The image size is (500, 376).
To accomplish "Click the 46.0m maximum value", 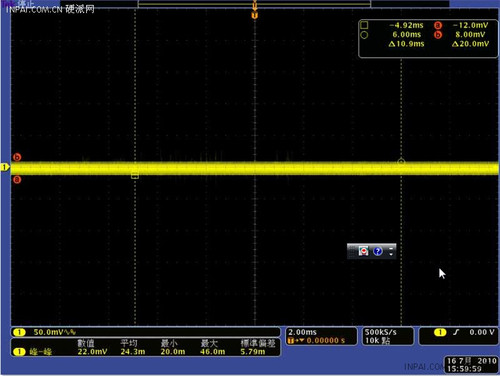I will point(213,352).
